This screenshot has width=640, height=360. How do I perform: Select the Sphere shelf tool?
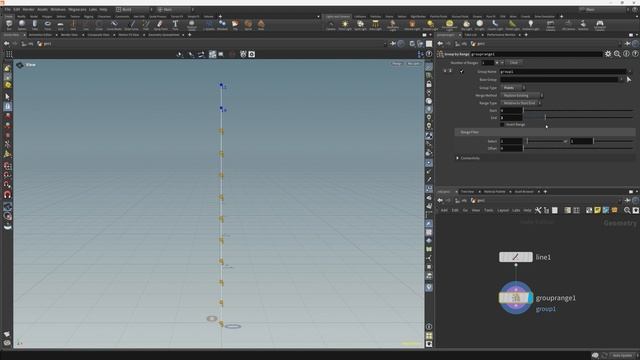[x=22, y=25]
